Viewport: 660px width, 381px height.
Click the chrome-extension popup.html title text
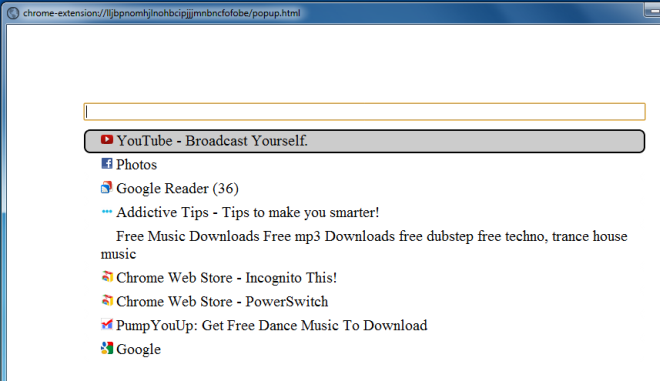[x=162, y=13]
